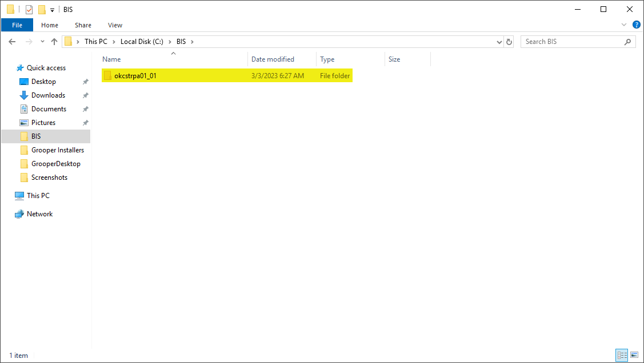The height and width of the screenshot is (363, 644).
Task: Open the Recent locations dropdown arrow
Action: 42,42
